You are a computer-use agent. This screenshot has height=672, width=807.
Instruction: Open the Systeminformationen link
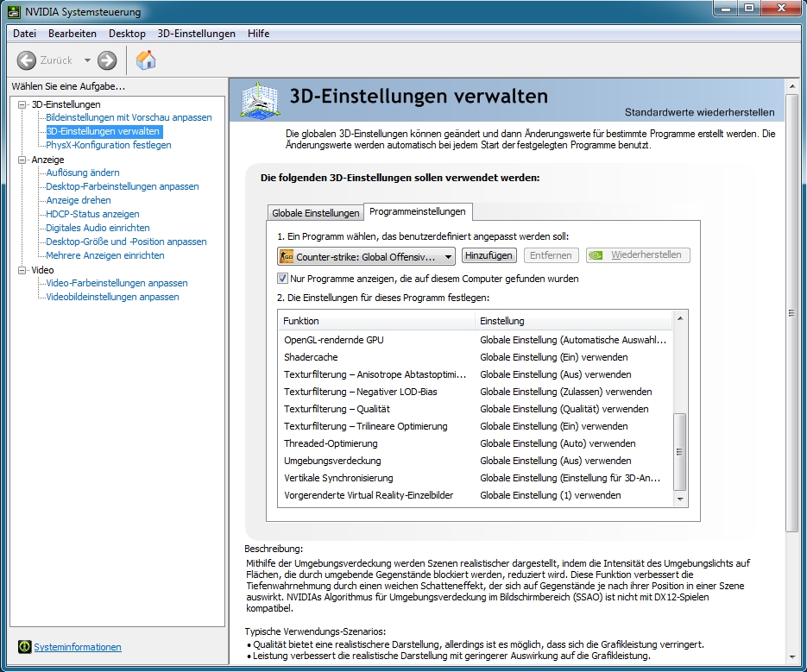77,647
